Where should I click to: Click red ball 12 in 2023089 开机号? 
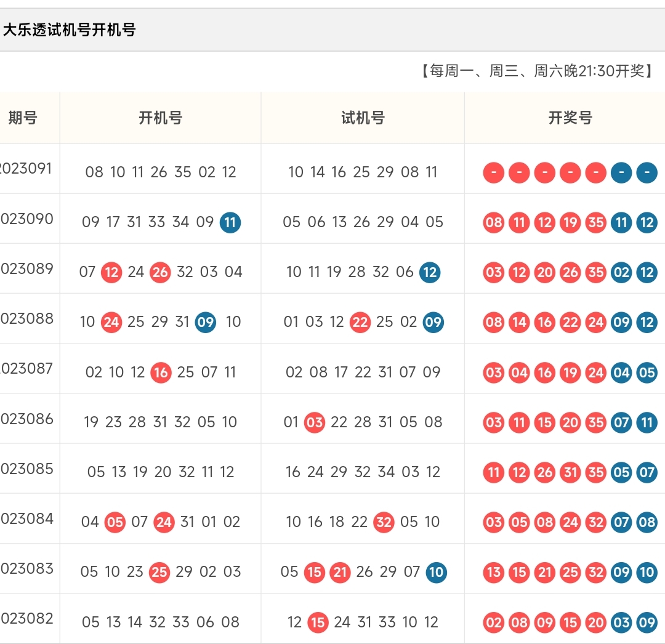point(111,272)
